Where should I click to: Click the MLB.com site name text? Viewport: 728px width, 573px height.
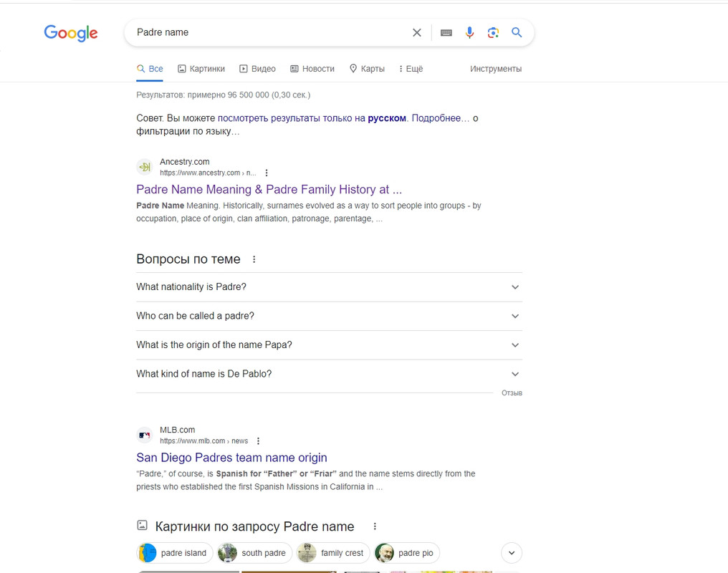(178, 430)
